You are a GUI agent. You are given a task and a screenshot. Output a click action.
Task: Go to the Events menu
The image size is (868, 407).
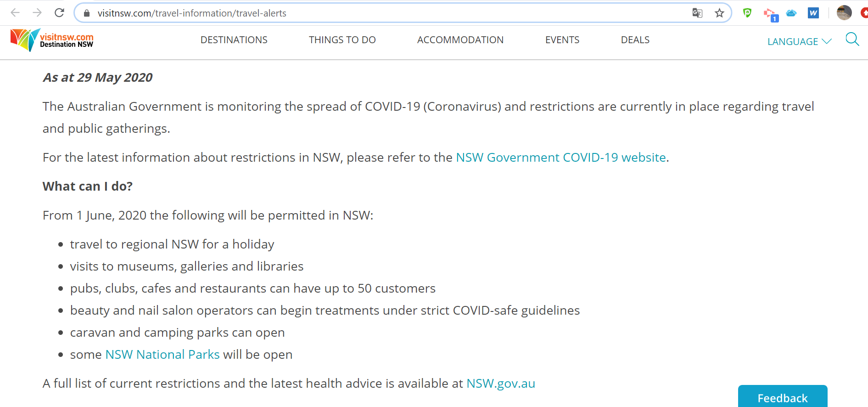pos(562,40)
